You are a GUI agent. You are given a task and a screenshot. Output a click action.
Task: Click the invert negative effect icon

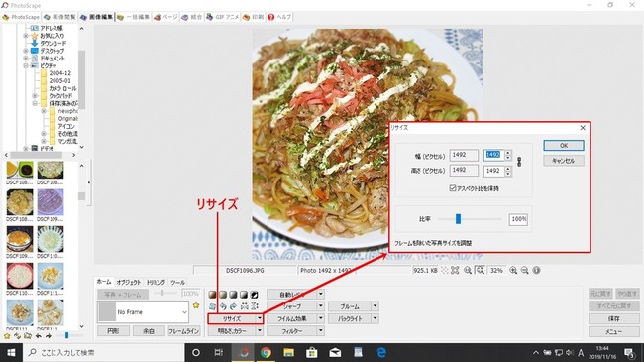255,295
